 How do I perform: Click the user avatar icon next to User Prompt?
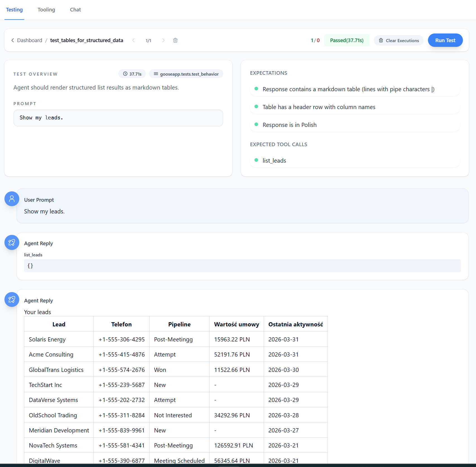[x=12, y=199]
